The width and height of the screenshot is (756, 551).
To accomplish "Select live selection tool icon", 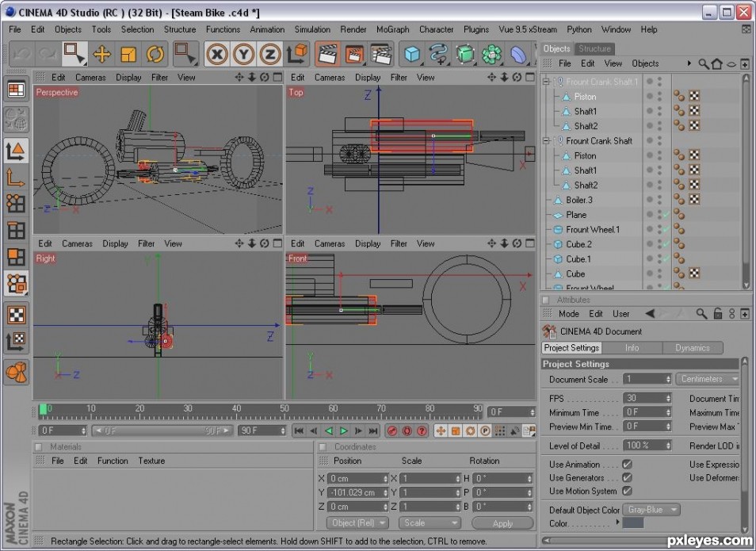I will coord(74,54).
